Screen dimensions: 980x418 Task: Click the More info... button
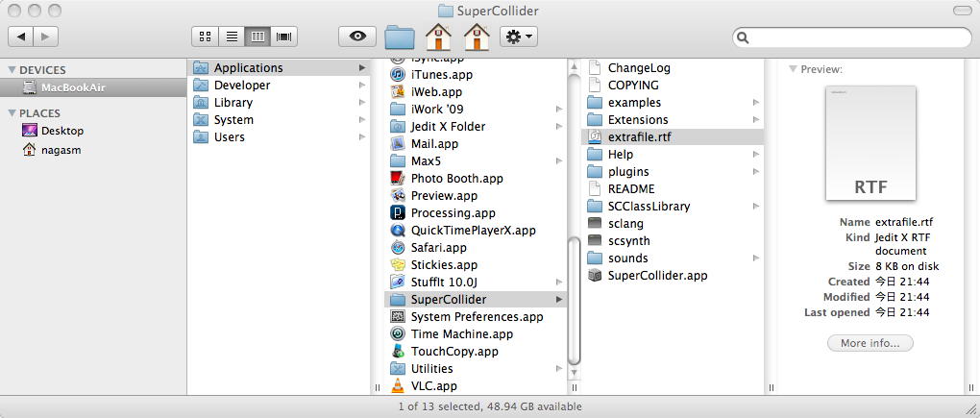pos(870,343)
